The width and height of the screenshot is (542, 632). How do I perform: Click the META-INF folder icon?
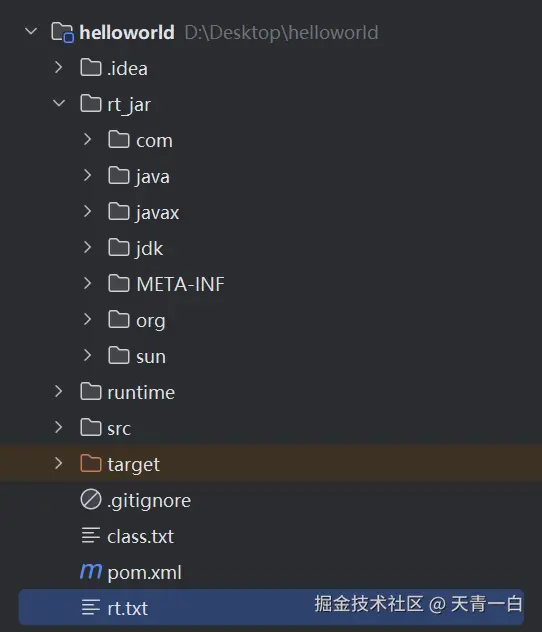[119, 283]
